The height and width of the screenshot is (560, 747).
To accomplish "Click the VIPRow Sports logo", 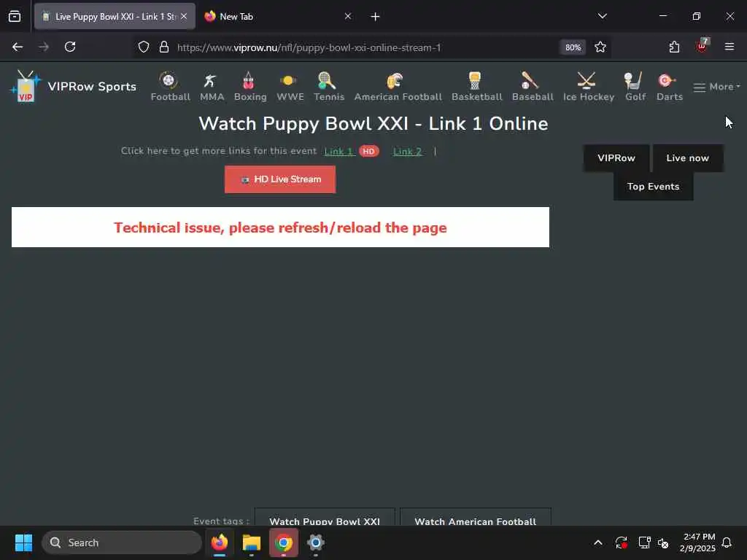I will (x=73, y=86).
